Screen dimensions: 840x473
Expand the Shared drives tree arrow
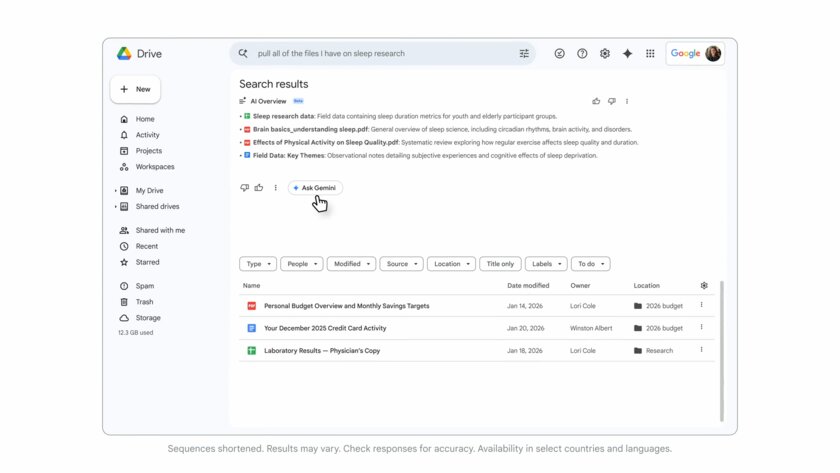point(115,207)
